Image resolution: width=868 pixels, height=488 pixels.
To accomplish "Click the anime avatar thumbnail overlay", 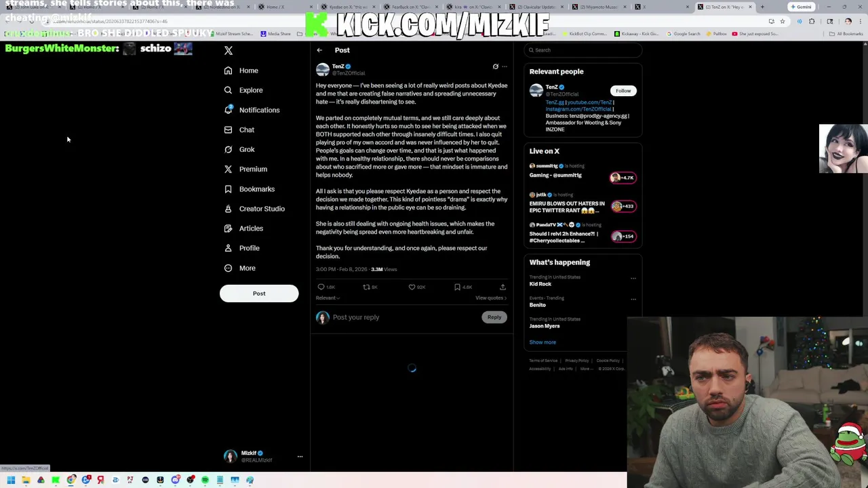I will click(843, 148).
